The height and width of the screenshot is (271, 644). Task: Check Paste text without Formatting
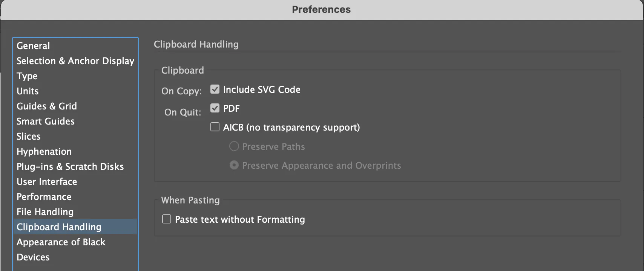coord(167,219)
